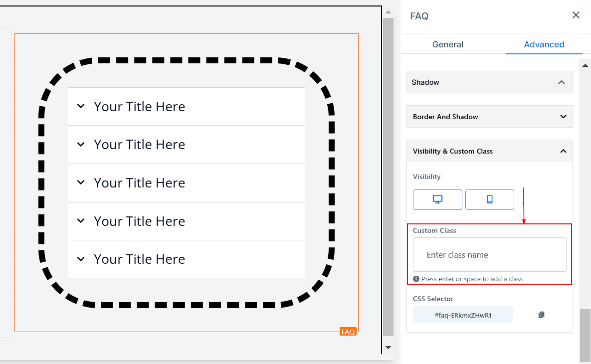
Task: Toggle mobile visibility button
Action: click(489, 199)
